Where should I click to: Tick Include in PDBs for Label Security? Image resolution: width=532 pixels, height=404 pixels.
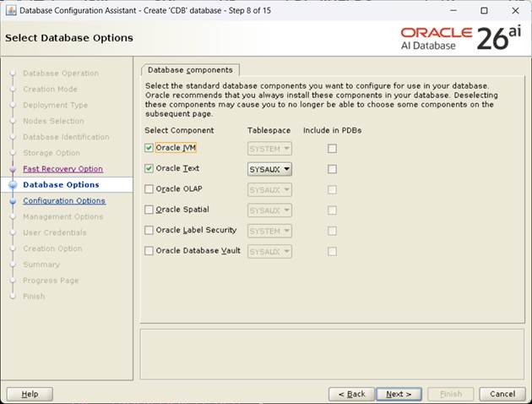point(332,231)
